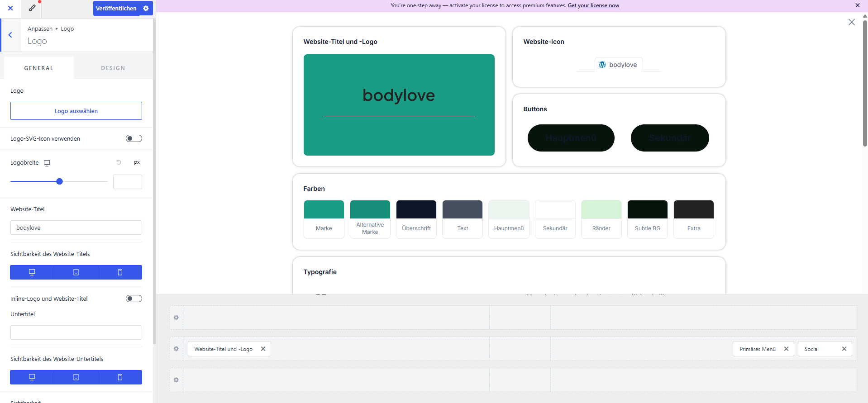The image size is (868, 403).
Task: Go back using the left chevron
Action: coord(10,35)
